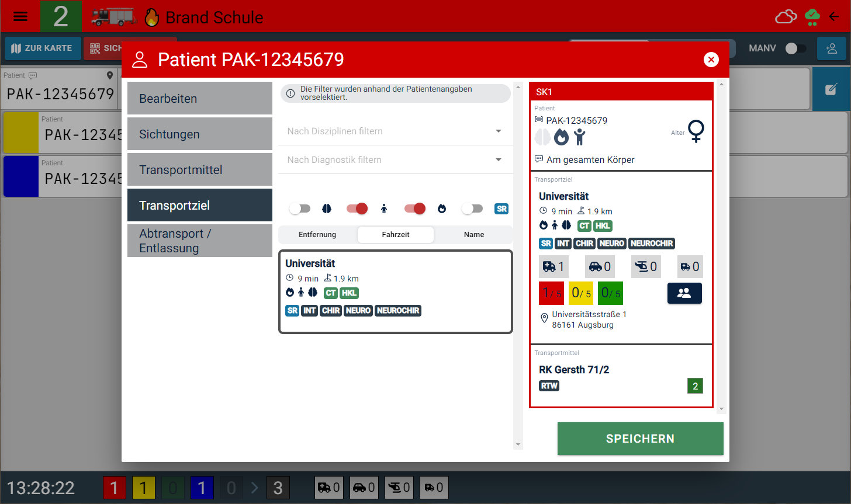Open the Transportmittel section
This screenshot has height=504, width=851.
199,170
